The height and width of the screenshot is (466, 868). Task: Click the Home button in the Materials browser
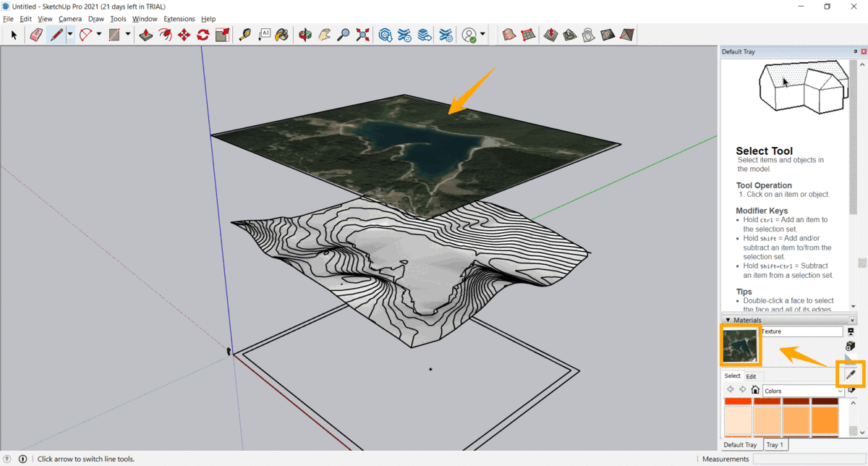755,389
